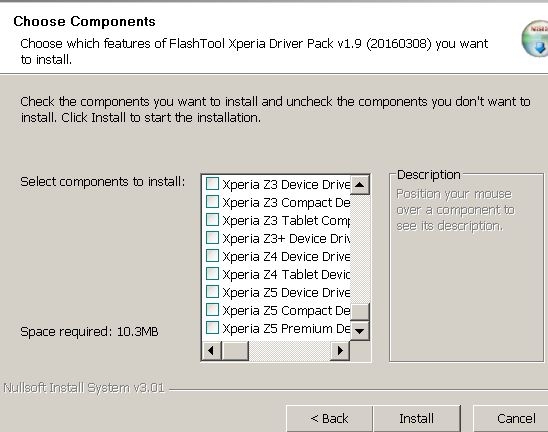The height and width of the screenshot is (432, 548).
Task: Click the installer globe icon in header
Action: coord(535,39)
